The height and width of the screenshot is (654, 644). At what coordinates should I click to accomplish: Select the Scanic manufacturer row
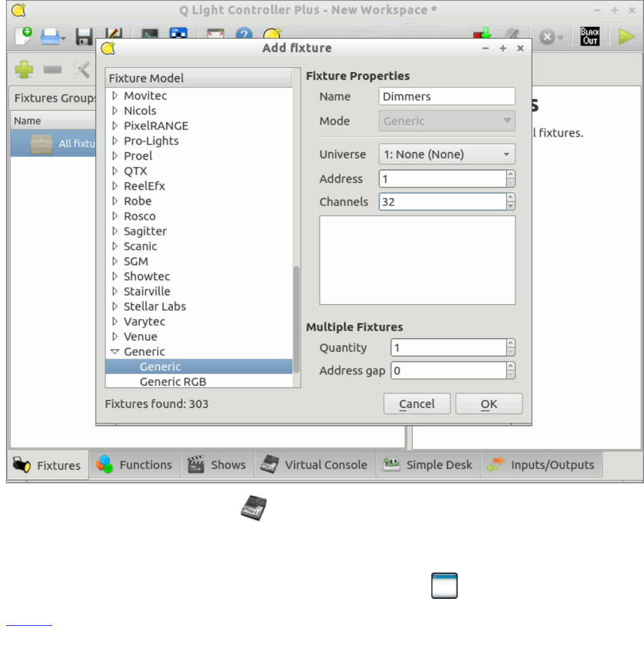pyautogui.click(x=199, y=247)
